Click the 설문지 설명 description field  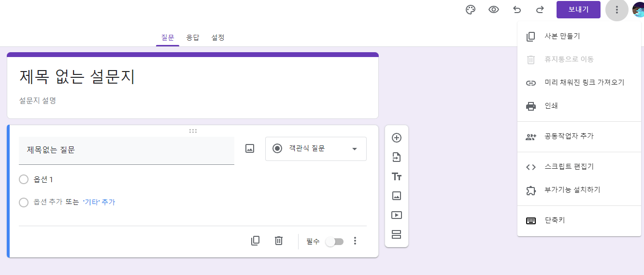pos(38,101)
